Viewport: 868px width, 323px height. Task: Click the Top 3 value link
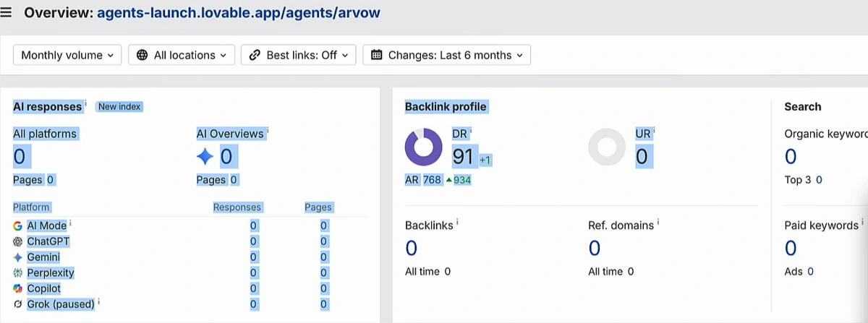(818, 180)
